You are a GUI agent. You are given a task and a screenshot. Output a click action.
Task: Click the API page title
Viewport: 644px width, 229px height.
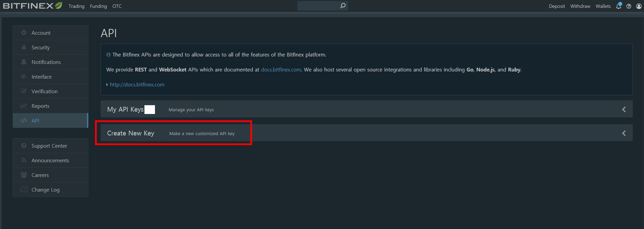coord(109,33)
